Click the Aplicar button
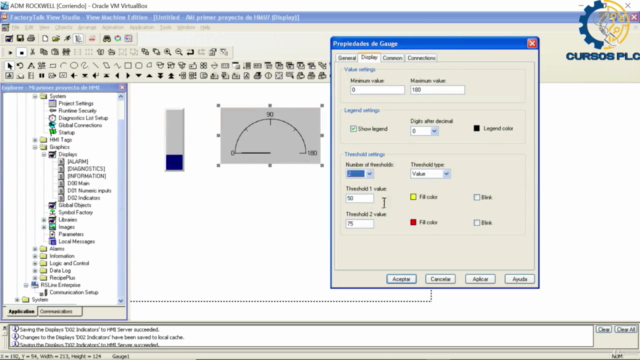The height and width of the screenshot is (360, 640). (480, 279)
